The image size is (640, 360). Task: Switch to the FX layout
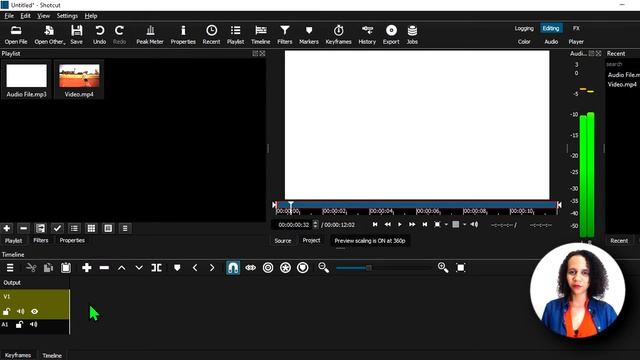click(x=576, y=28)
